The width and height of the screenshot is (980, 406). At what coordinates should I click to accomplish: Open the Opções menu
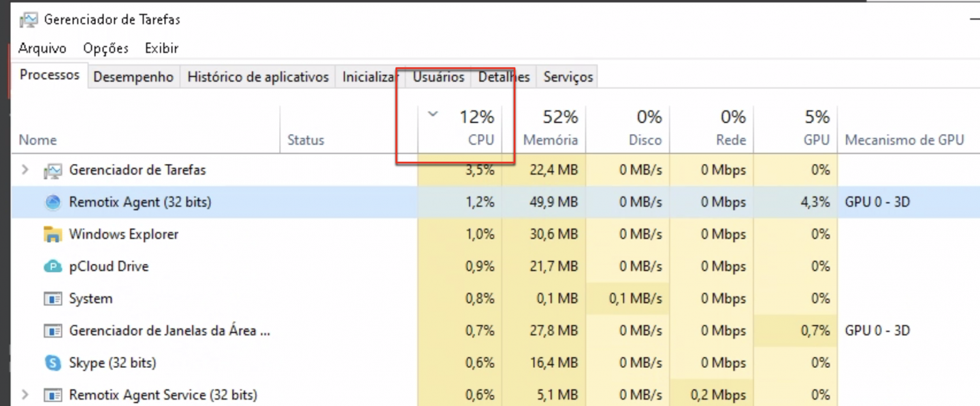(105, 48)
